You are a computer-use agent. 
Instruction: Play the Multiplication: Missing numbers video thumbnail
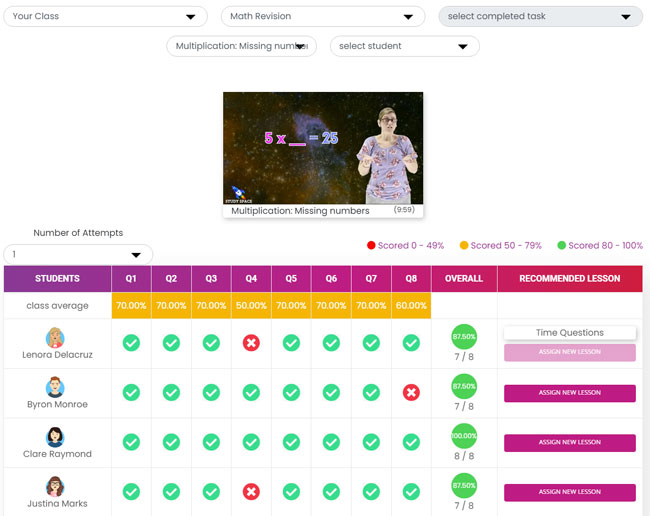click(322, 148)
